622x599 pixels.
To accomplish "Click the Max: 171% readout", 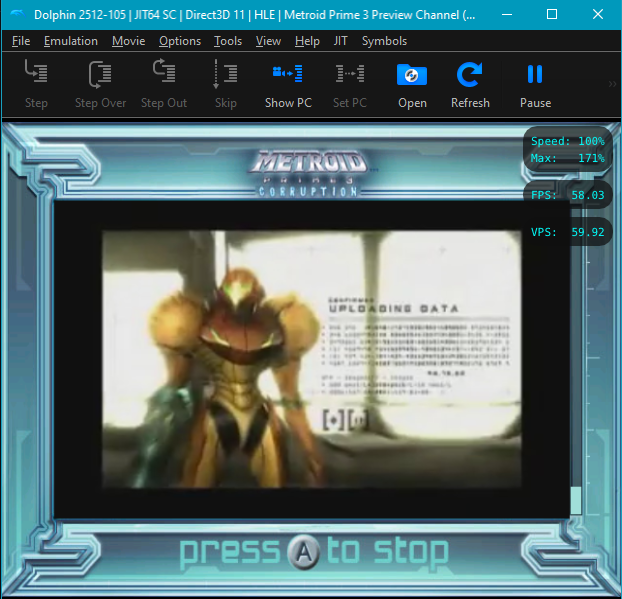I will [x=568, y=158].
